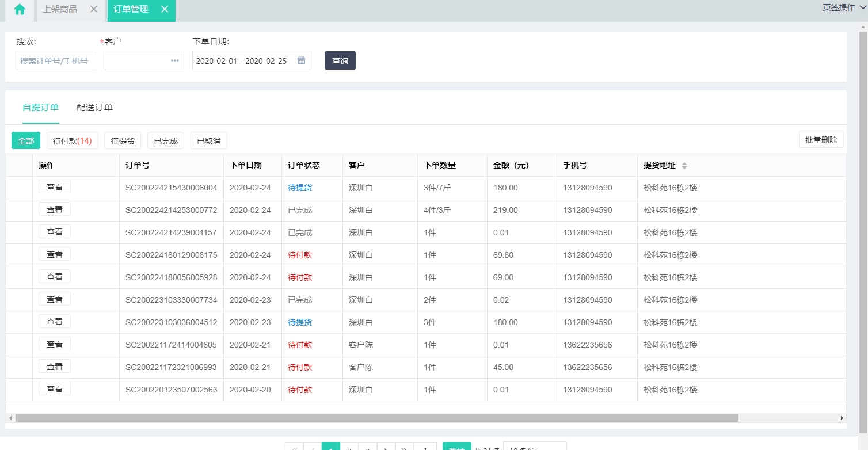Click the amount 69.00
Image resolution: width=868 pixels, height=450 pixels.
503,277
